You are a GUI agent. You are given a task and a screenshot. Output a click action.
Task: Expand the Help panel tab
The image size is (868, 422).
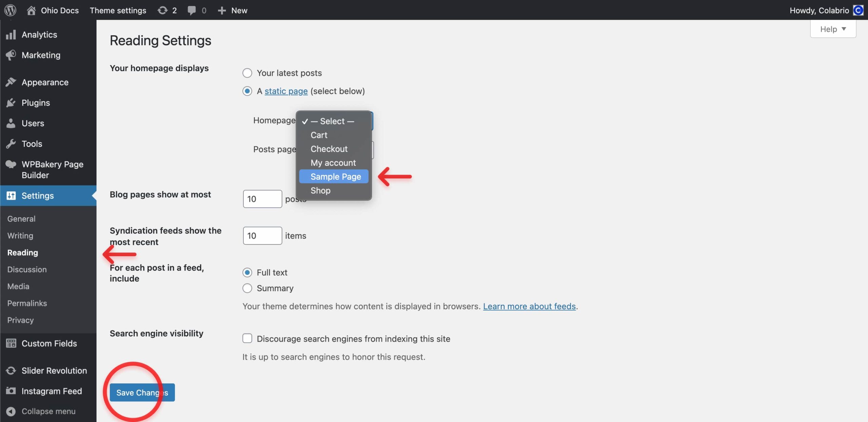click(833, 29)
